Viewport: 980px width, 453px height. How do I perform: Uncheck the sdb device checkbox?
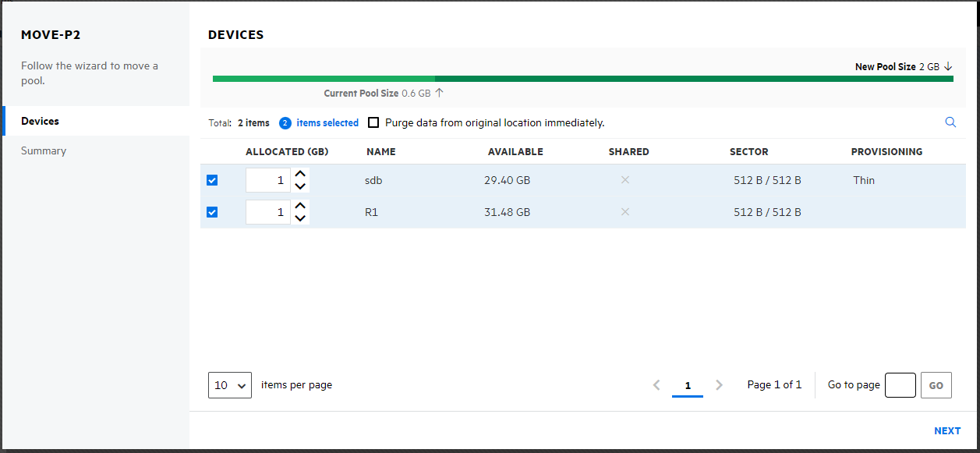[212, 180]
